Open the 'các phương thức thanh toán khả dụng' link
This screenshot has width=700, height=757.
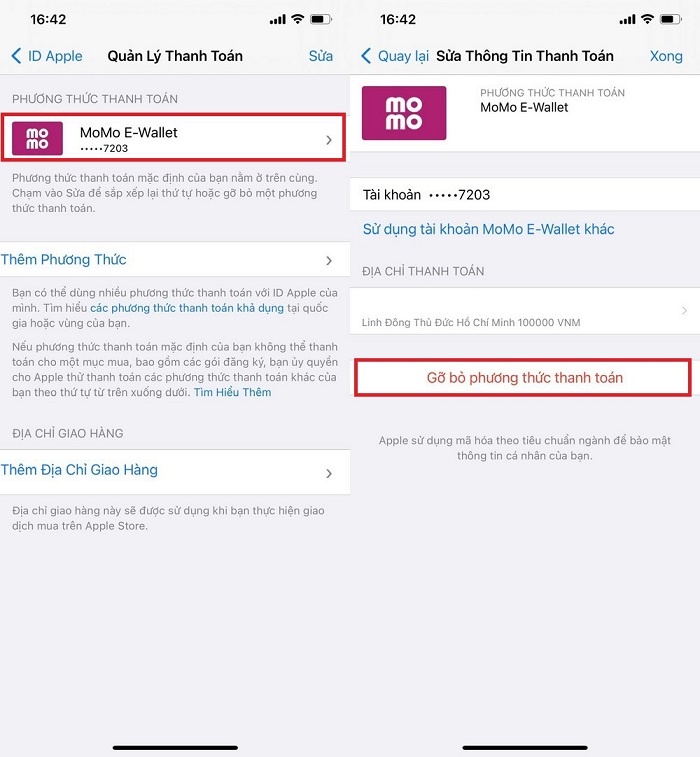click(x=187, y=308)
